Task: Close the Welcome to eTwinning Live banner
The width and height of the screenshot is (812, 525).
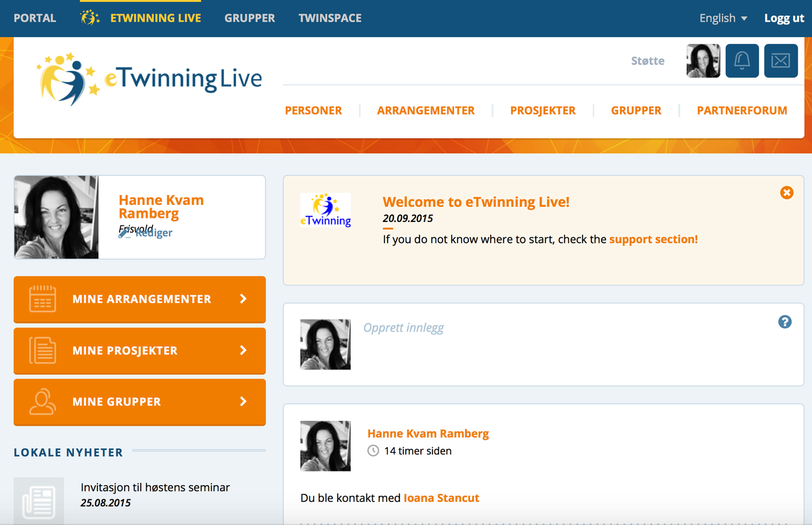Action: point(786,193)
